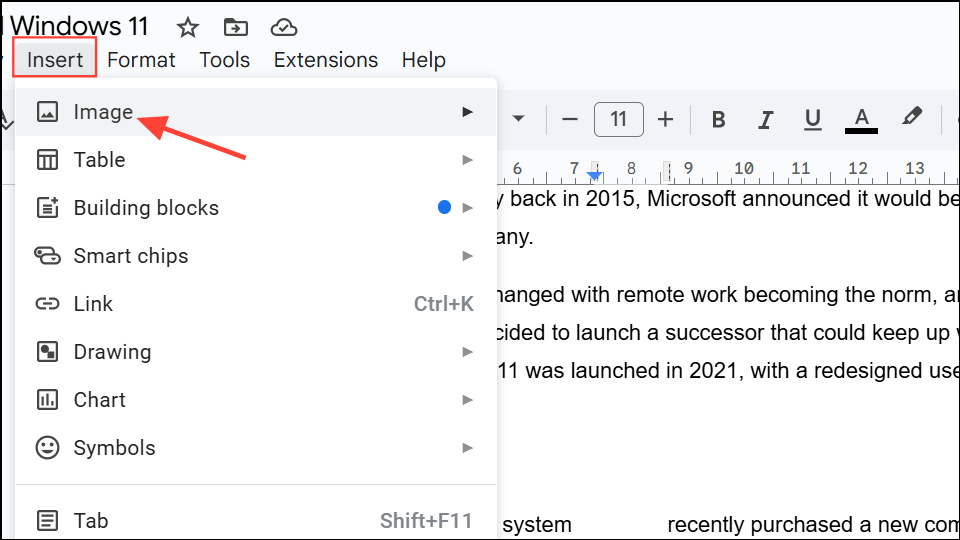Click the Ctrl+K shortcut text
The height and width of the screenshot is (540, 960).
tap(444, 304)
